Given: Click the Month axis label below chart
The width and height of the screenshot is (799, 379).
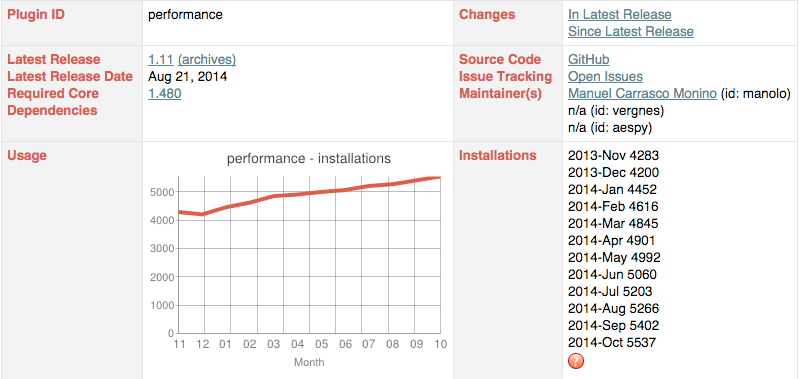Looking at the screenshot, I should 309,363.
